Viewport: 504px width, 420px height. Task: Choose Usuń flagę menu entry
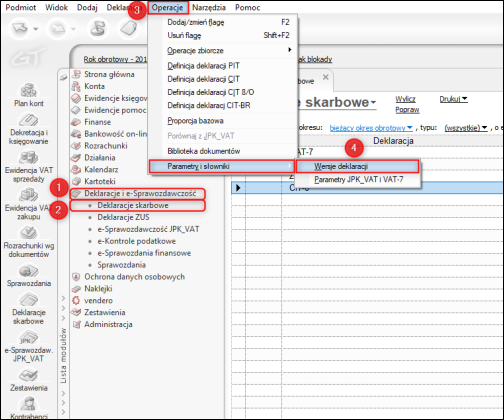(222, 35)
